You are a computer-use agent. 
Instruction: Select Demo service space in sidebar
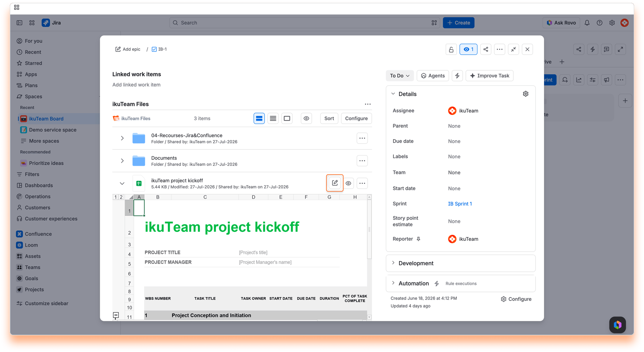point(53,130)
